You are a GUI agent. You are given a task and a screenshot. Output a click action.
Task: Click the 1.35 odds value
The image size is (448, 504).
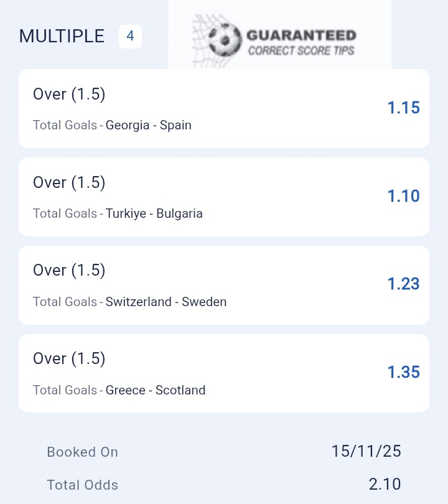(403, 373)
